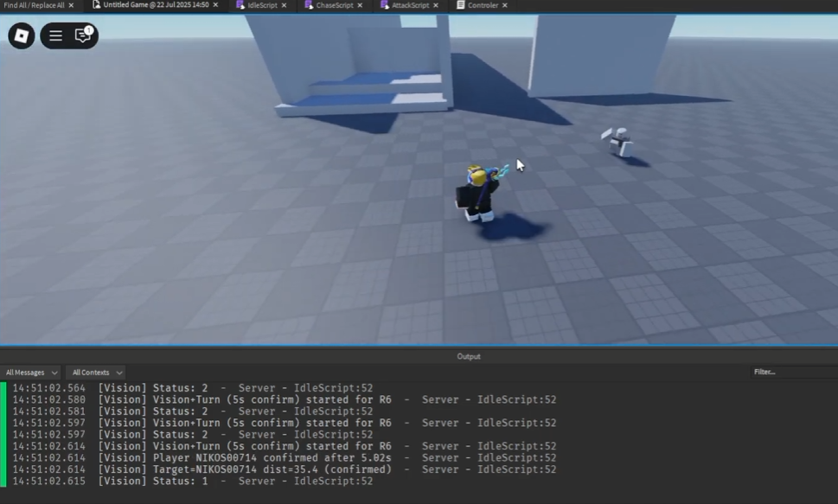Viewport: 838px width, 504px height.
Task: Click the Output panel title
Action: pyautogui.click(x=469, y=356)
